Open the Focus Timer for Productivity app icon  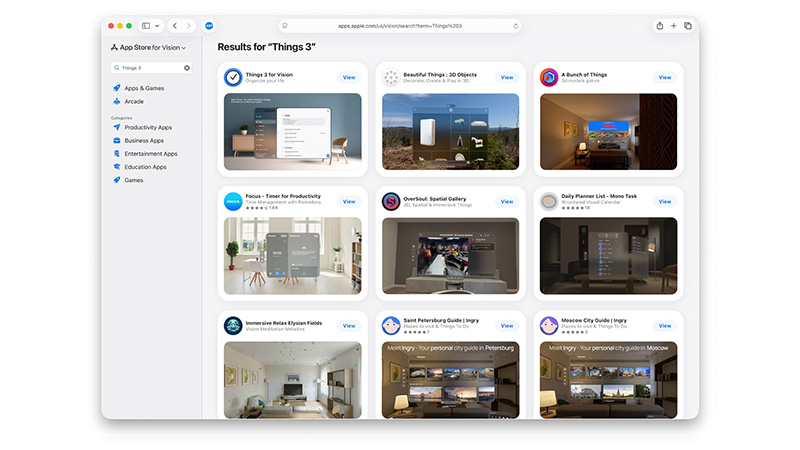(x=233, y=202)
